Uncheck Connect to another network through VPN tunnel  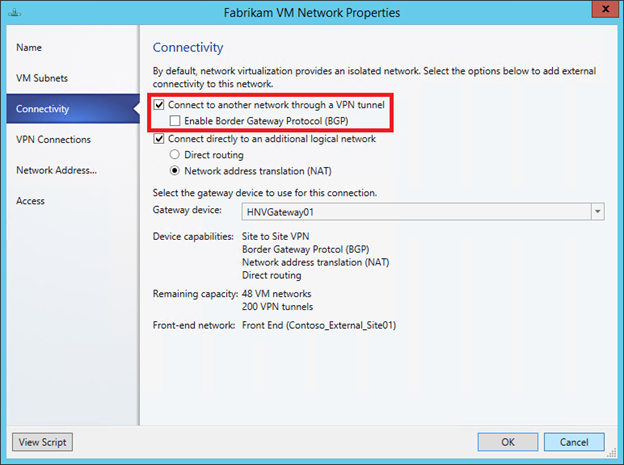click(x=160, y=105)
